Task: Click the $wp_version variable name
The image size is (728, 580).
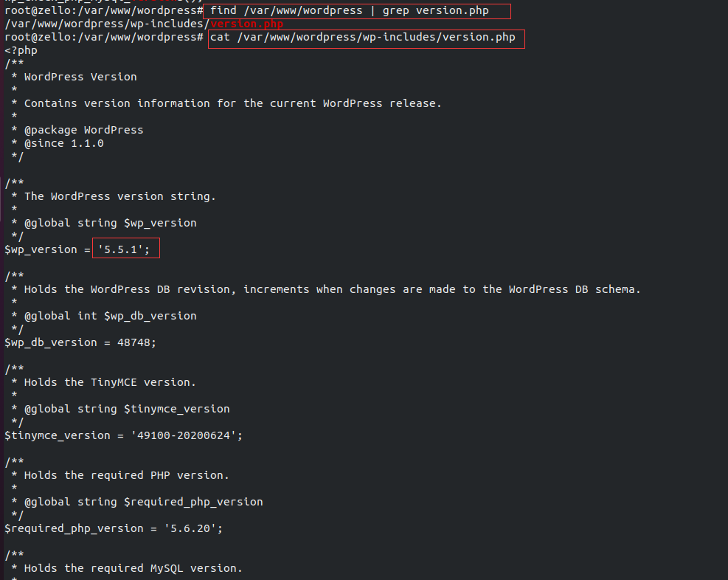Action: [41, 249]
